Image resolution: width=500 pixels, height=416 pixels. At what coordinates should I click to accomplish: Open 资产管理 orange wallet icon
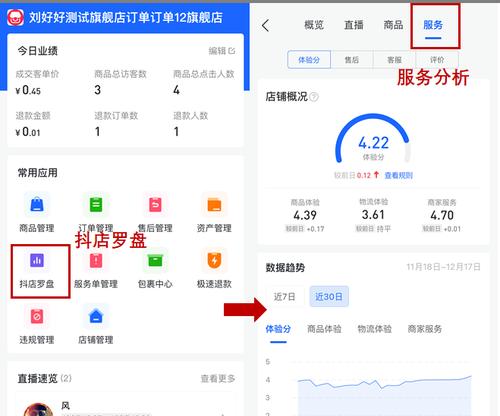(214, 204)
